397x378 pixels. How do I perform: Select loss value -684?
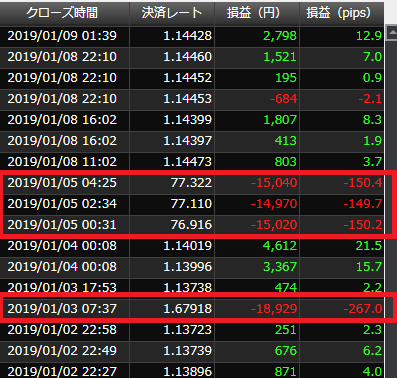pos(283,98)
